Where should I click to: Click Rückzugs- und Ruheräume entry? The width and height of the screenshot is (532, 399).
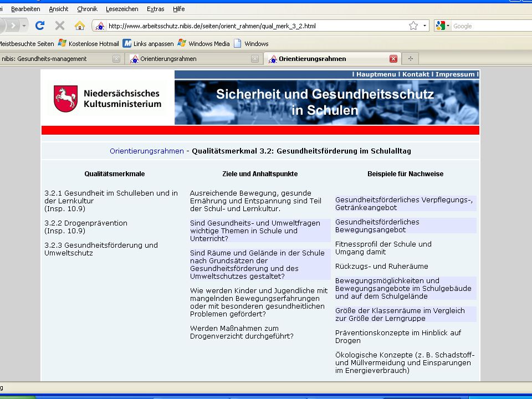tap(382, 267)
